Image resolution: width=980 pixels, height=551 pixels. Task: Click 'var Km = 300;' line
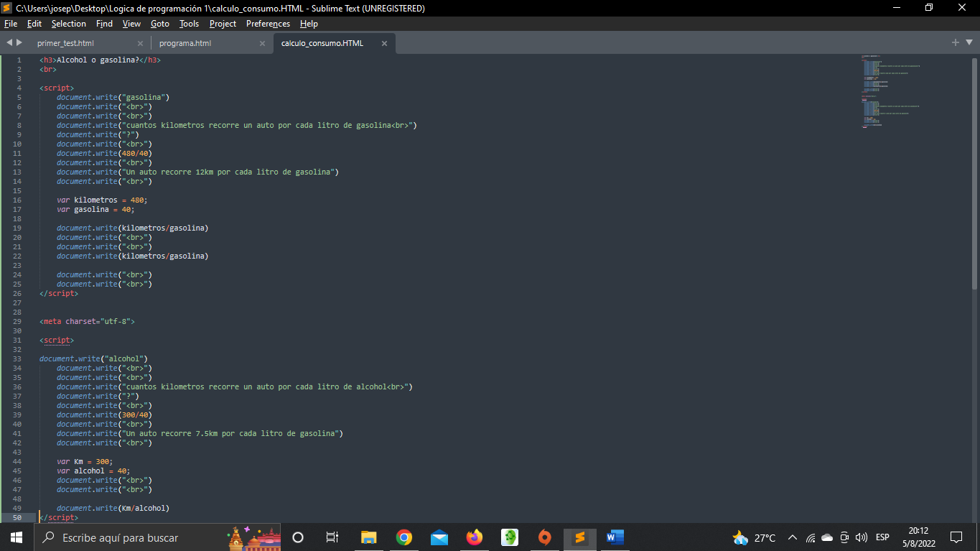point(85,461)
